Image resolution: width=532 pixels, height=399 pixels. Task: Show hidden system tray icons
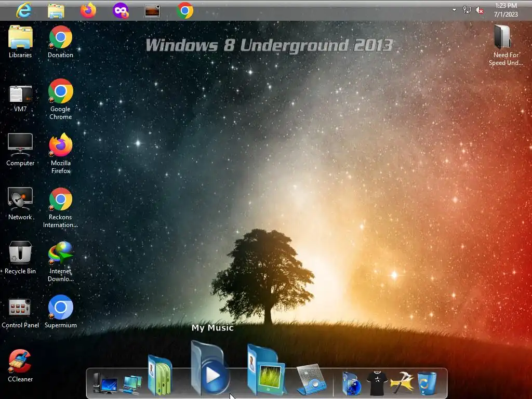pos(454,10)
